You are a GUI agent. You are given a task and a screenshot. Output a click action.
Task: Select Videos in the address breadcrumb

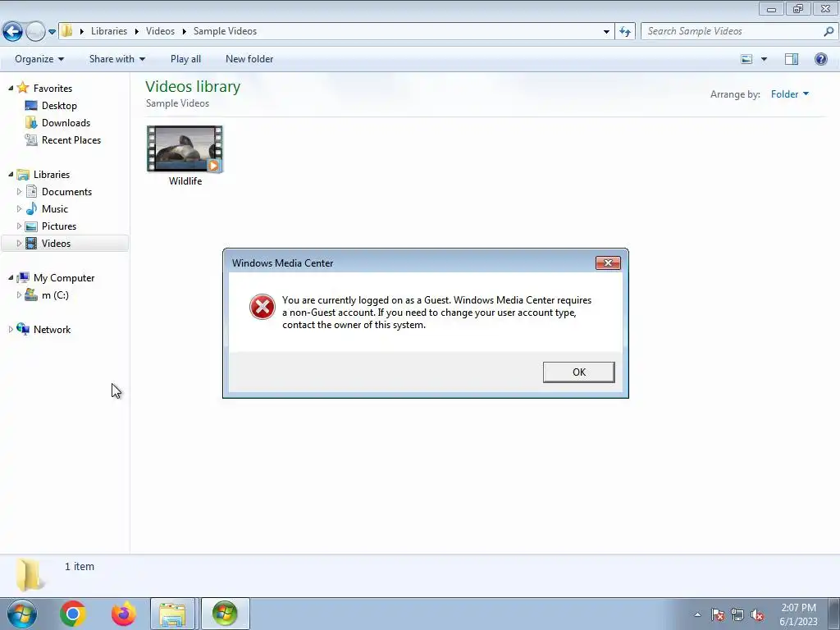coord(160,31)
